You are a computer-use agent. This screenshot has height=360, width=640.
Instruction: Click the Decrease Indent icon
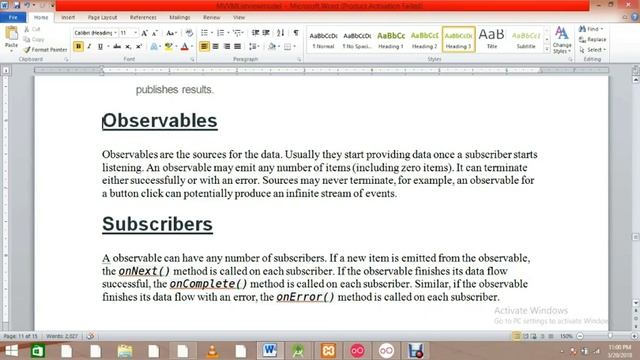[256, 33]
